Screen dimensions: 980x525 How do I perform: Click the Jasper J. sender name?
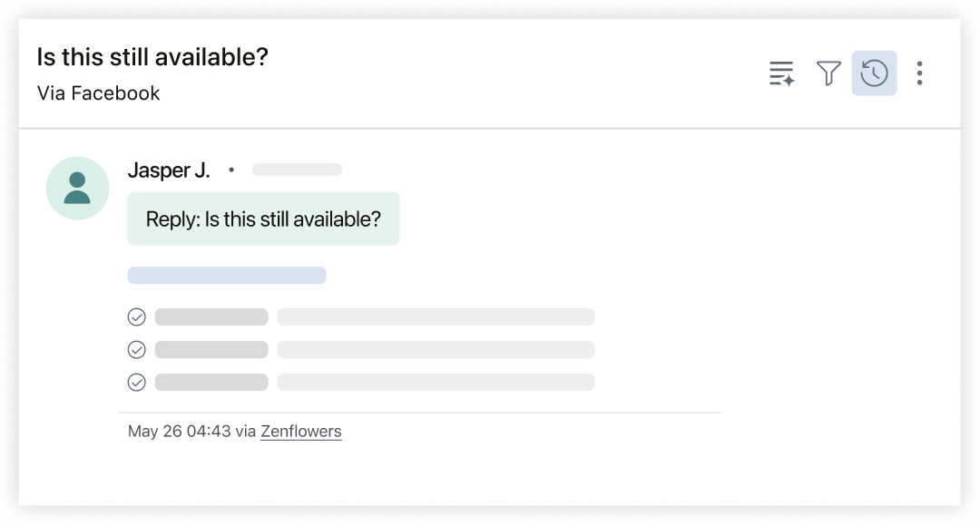(x=169, y=170)
